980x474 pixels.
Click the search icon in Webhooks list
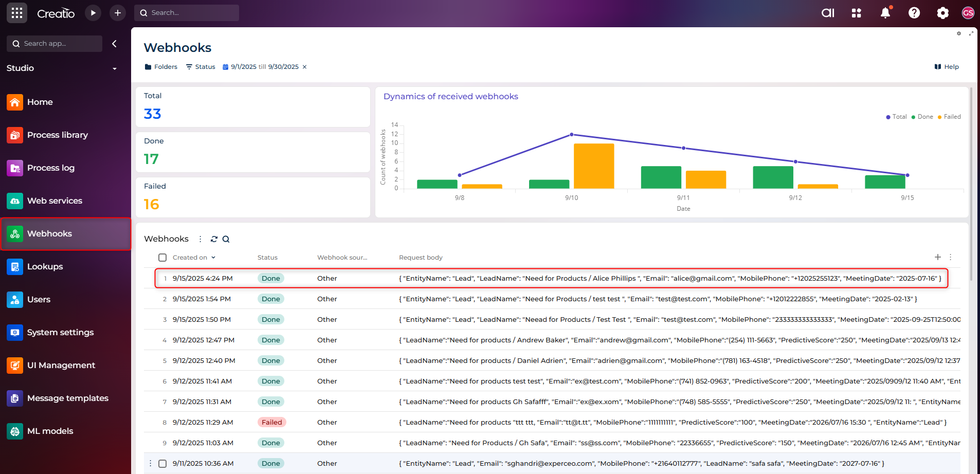226,239
